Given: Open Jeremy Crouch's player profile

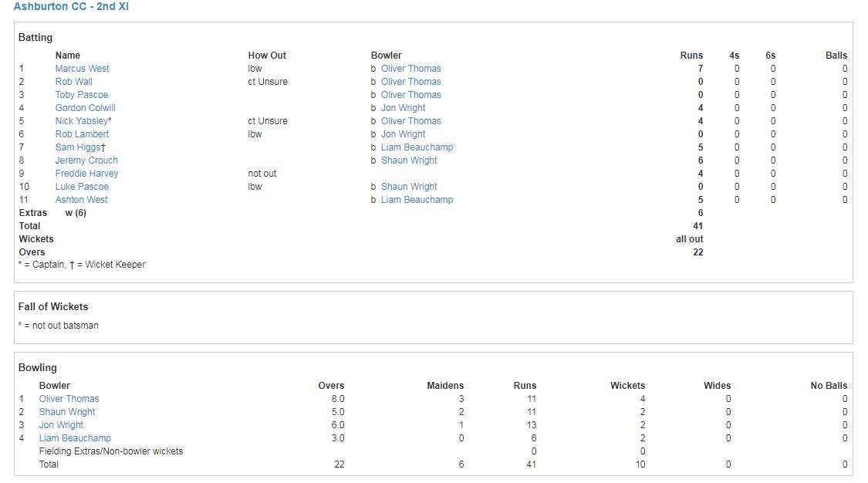Looking at the screenshot, I should 86,160.
